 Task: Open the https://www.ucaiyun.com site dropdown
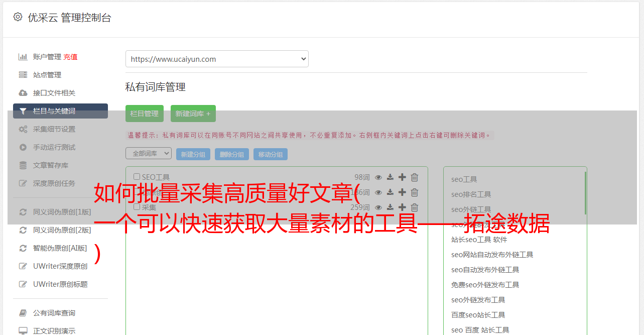pos(217,59)
